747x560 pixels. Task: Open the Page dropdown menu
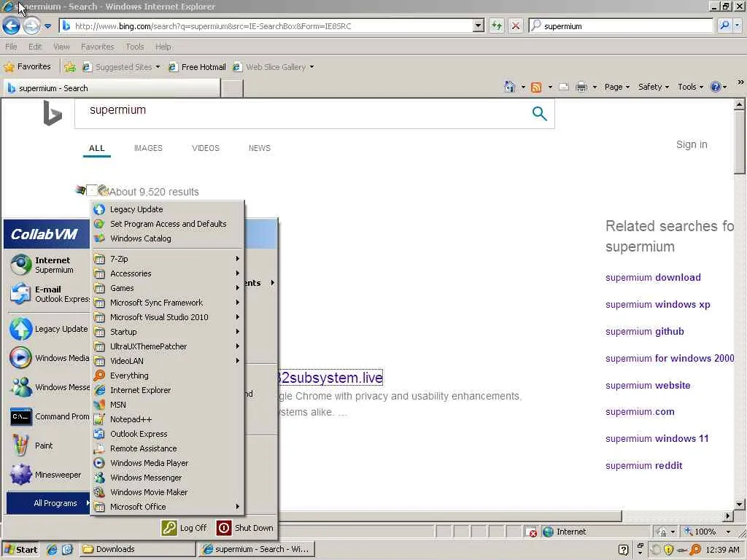coord(616,87)
